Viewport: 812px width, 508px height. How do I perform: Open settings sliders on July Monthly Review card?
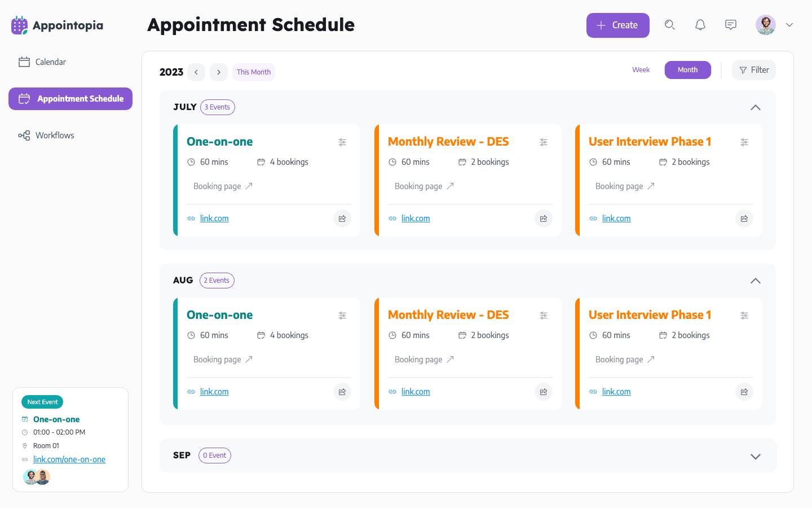point(544,142)
